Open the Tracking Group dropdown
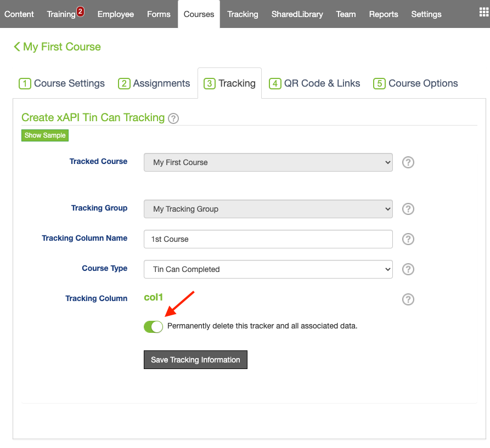This screenshot has width=490, height=448. pos(268,209)
